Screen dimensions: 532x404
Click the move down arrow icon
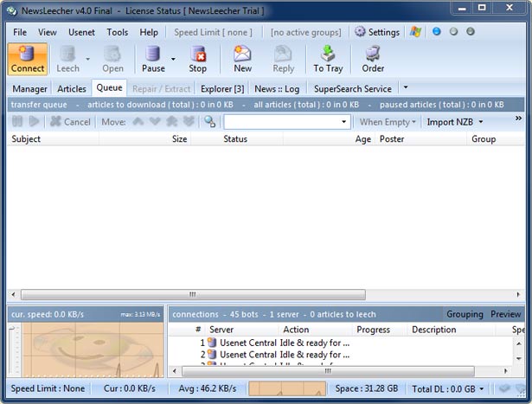pos(155,121)
